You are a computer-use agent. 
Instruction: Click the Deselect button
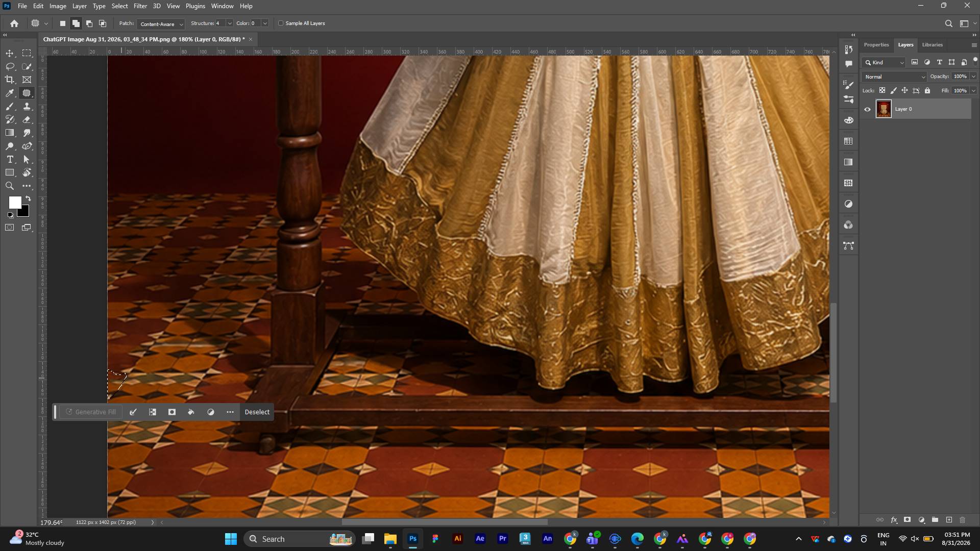[257, 412]
